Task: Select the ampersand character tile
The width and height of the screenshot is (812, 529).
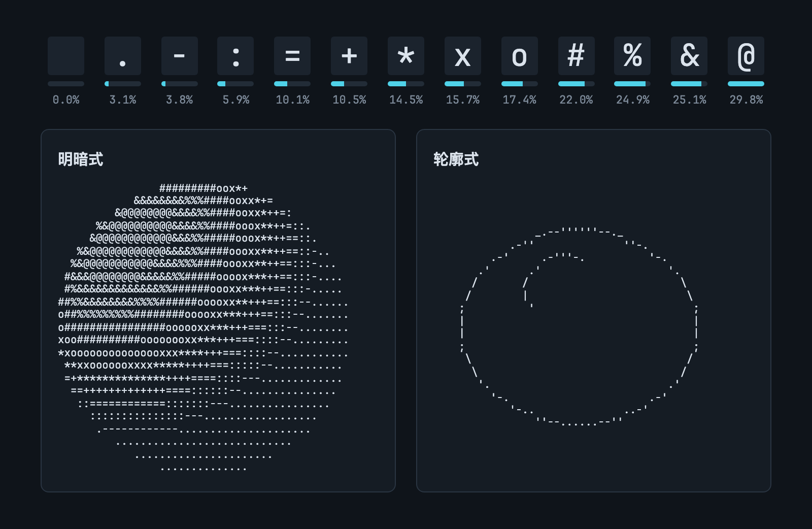Action: point(689,56)
